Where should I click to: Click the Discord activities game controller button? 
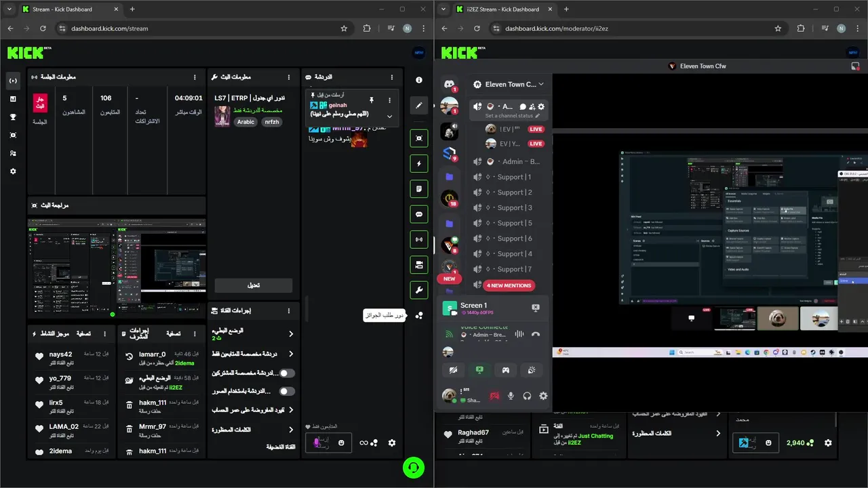point(505,370)
